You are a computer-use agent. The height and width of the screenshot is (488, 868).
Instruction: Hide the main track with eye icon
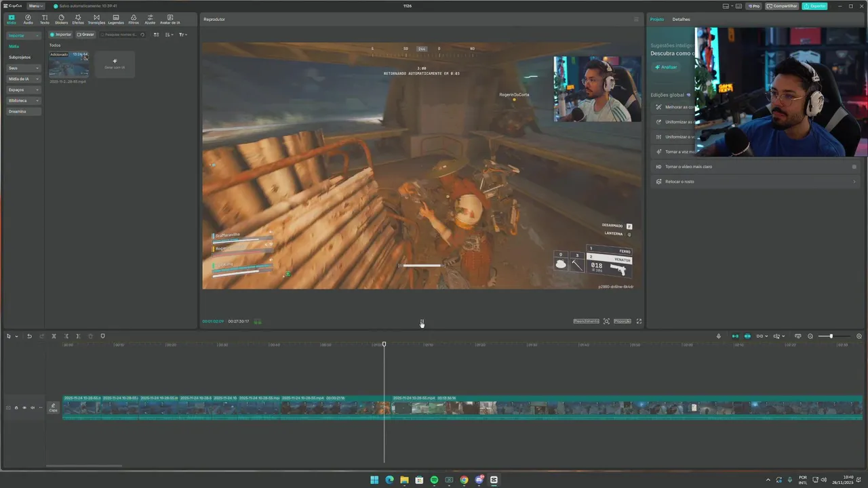[x=24, y=407]
